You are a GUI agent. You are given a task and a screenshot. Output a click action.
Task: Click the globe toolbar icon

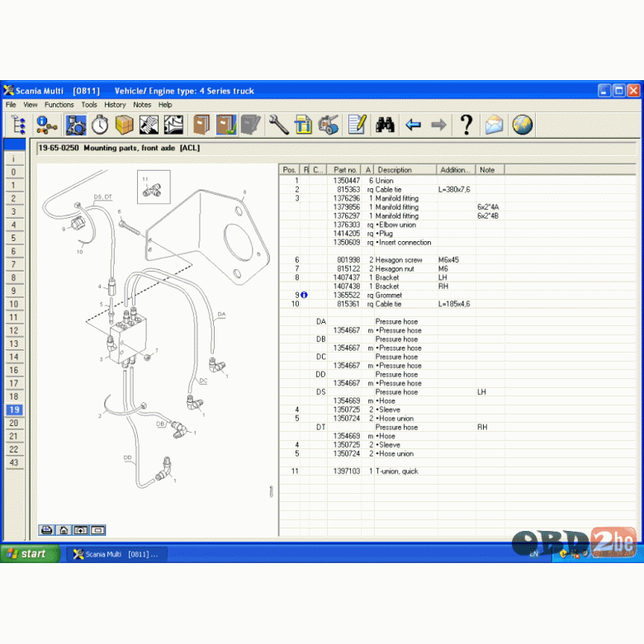click(523, 125)
